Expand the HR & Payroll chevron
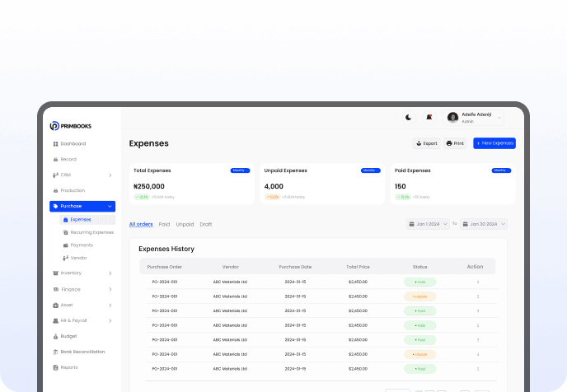Image resolution: width=567 pixels, height=392 pixels. tap(110, 321)
